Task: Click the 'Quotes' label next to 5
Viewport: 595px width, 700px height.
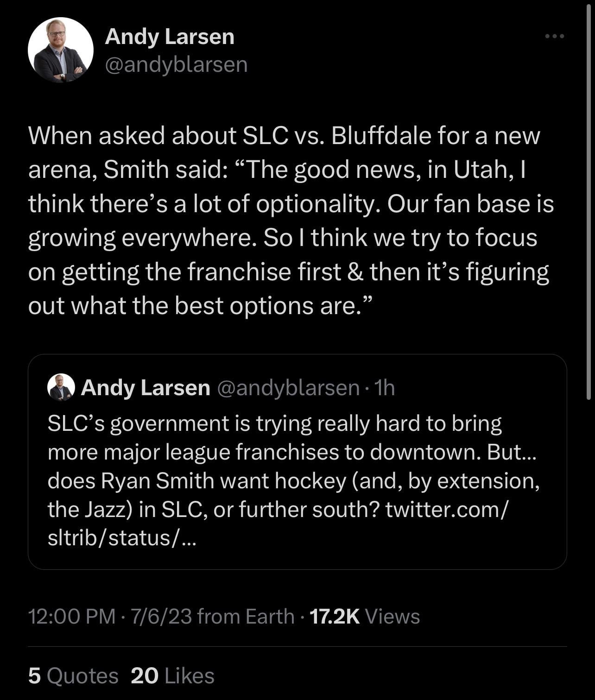Action: (x=82, y=676)
